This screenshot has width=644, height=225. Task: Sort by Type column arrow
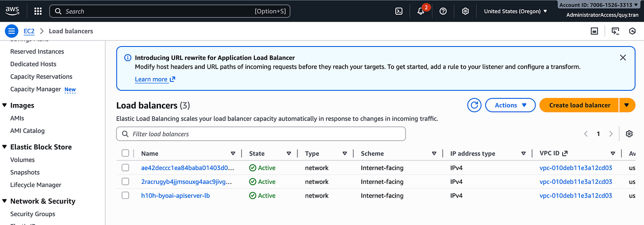[x=345, y=154]
